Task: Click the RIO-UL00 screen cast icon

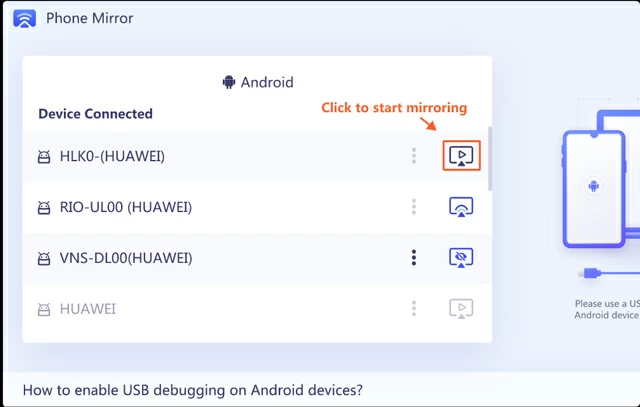Action: point(461,207)
